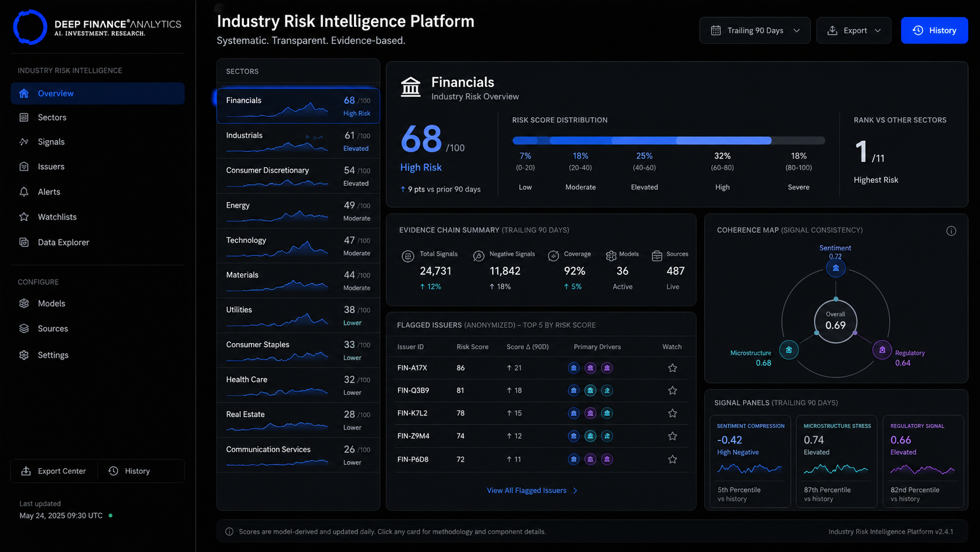Select the Materials sector row
This screenshot has height=552, width=980.
pyautogui.click(x=298, y=280)
